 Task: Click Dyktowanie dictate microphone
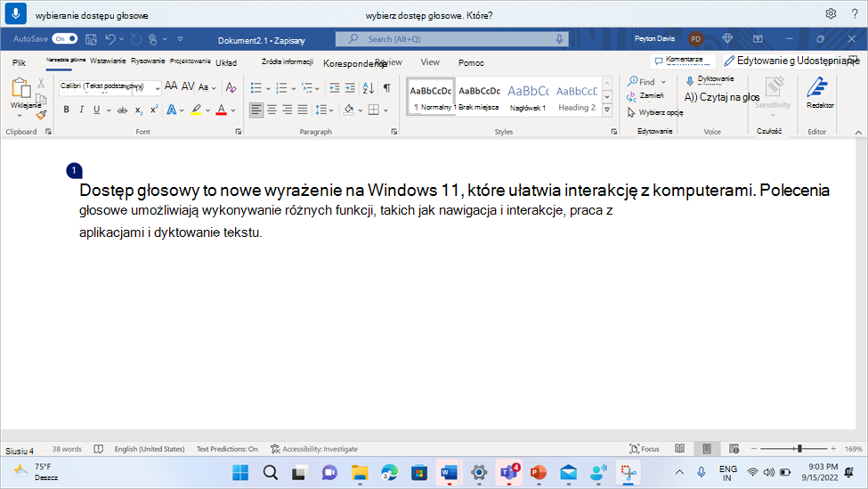click(x=710, y=80)
